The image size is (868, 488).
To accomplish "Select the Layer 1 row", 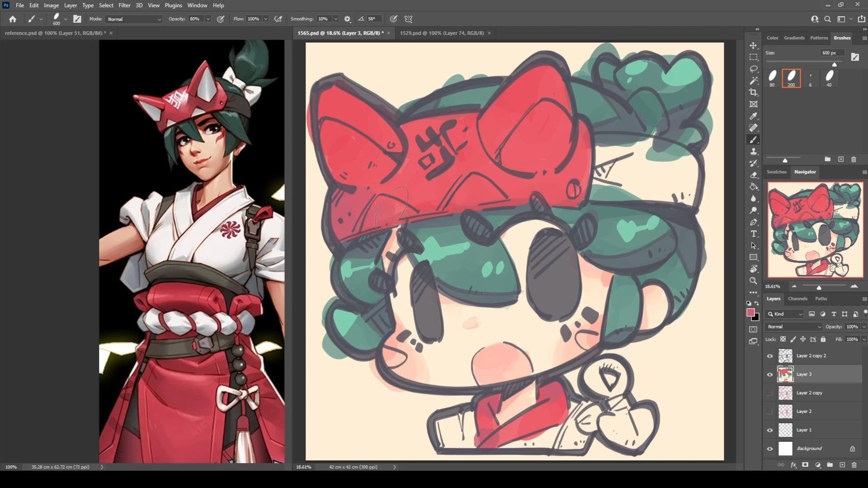I will pyautogui.click(x=812, y=430).
